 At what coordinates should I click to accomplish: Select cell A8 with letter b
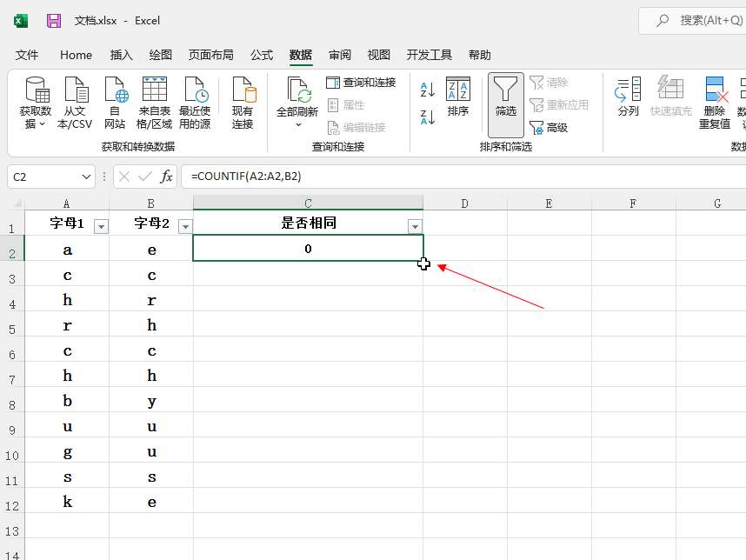[67, 400]
